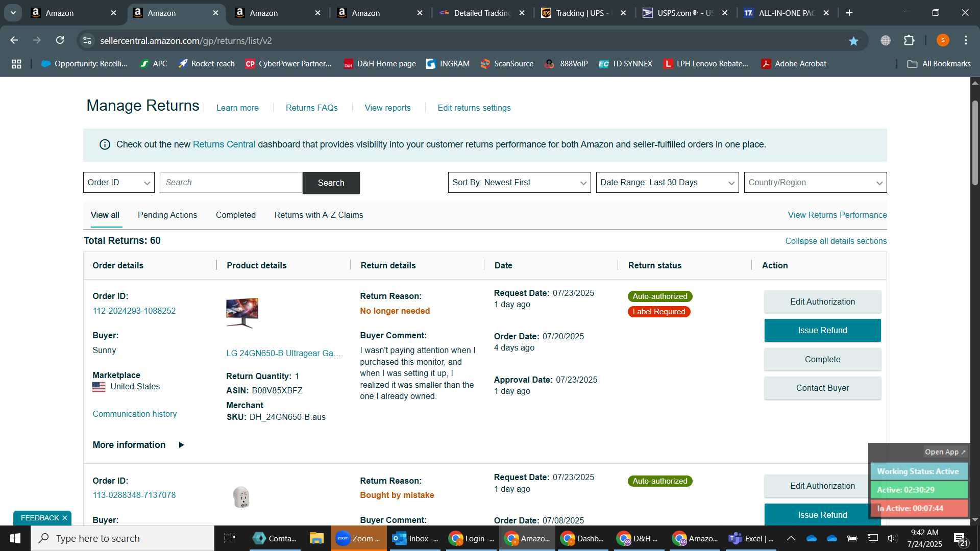This screenshot has height=551, width=980.
Task: Open Adobe Acrobat bookmark
Action: [x=794, y=64]
